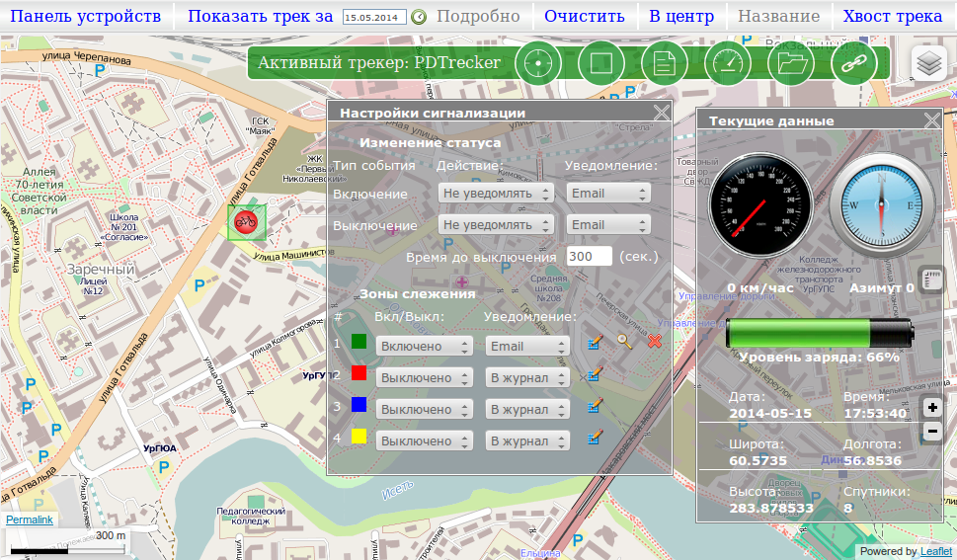Click the green zone 1 color swatch
This screenshot has height=560, width=957.
point(359,342)
